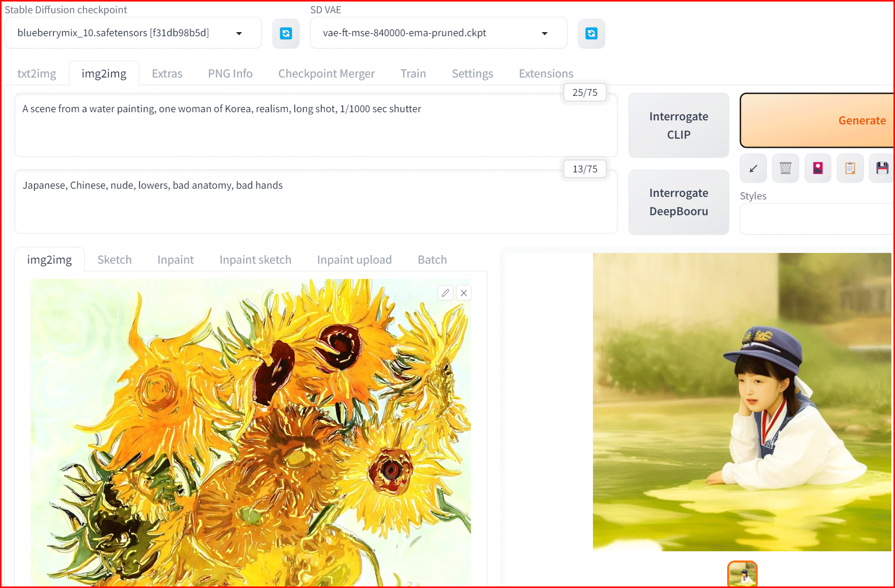The image size is (895, 588).
Task: Open the Styles dropdown field
Action: tap(817, 219)
